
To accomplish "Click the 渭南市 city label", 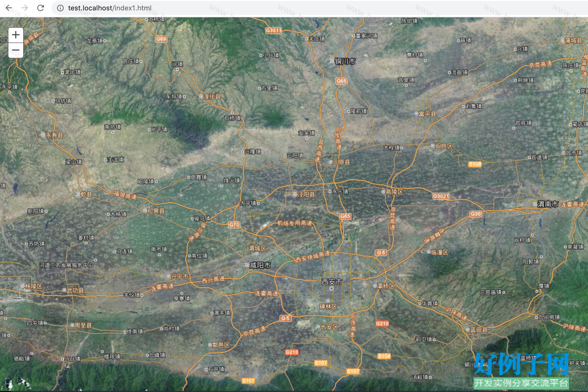I will [548, 204].
